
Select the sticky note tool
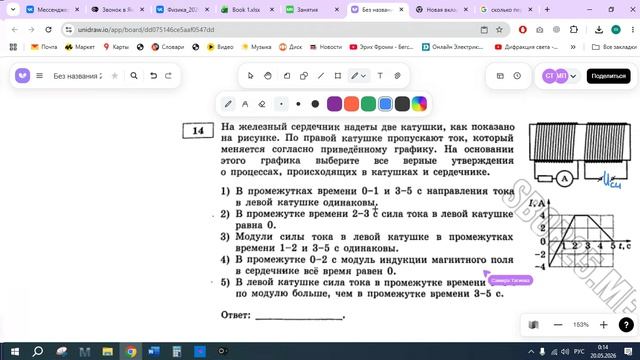tap(287, 76)
